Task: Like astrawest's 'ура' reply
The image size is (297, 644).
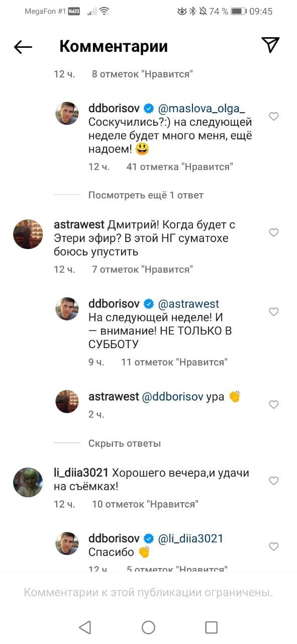Action: pyautogui.click(x=273, y=405)
